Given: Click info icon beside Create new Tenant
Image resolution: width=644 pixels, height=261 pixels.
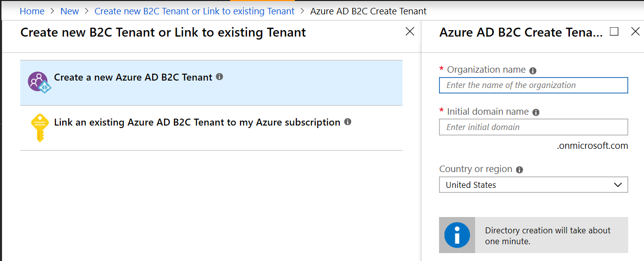Looking at the screenshot, I should tap(220, 77).
